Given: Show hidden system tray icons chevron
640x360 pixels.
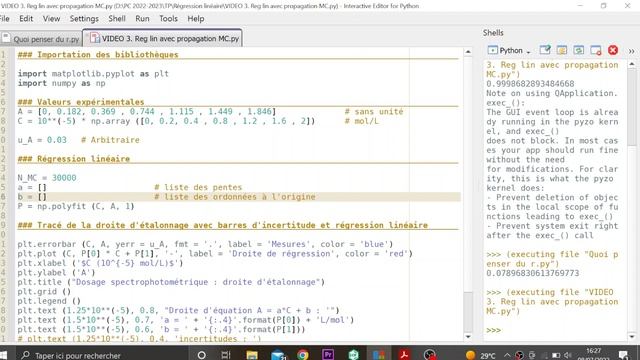Looking at the screenshot, I should (x=507, y=355).
